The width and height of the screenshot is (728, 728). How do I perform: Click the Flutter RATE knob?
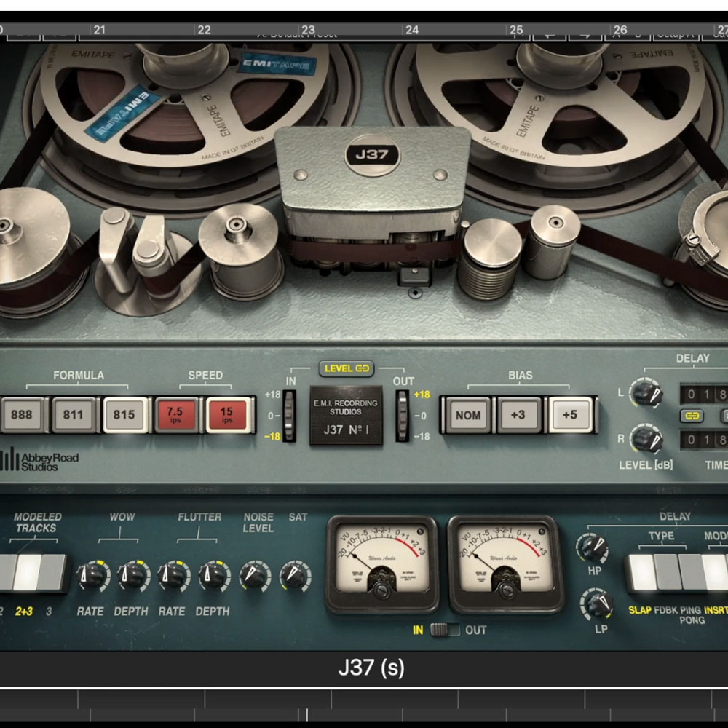tap(173, 576)
